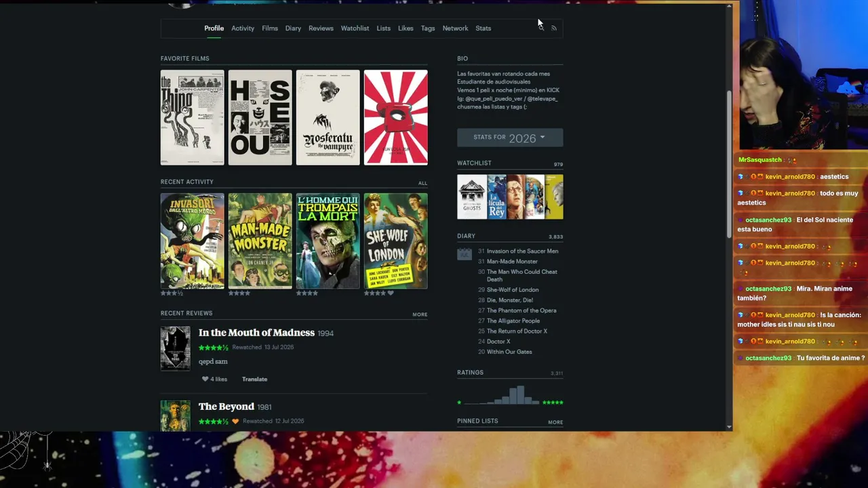Click the ratings count 3,311
868x488 pixels.
pos(557,373)
